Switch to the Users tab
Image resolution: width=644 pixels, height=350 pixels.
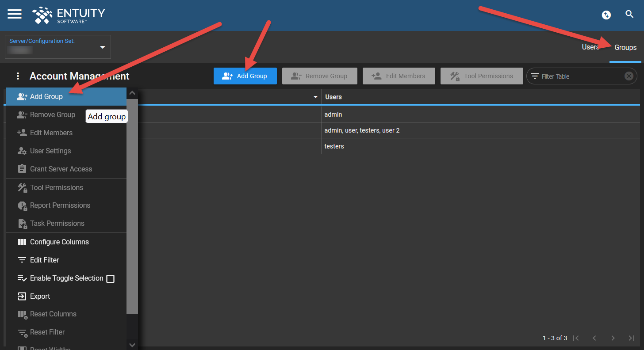point(590,46)
